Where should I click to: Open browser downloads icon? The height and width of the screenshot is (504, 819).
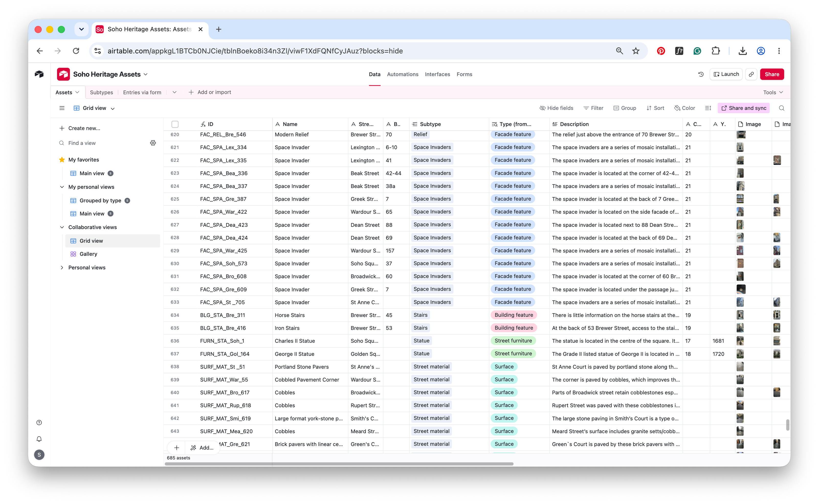(743, 51)
